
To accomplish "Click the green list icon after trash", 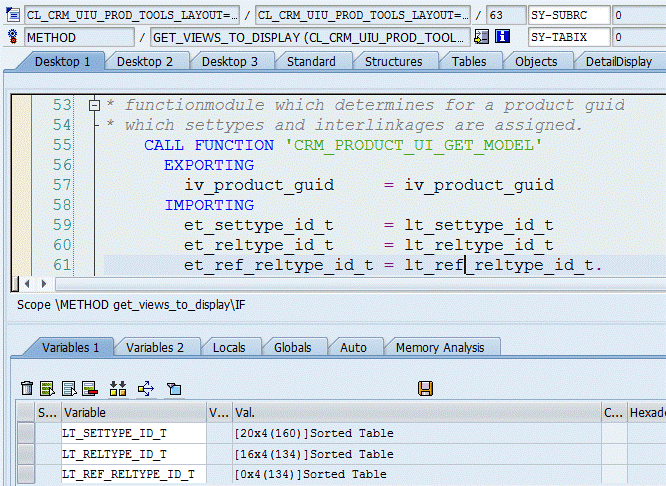I will click(48, 388).
